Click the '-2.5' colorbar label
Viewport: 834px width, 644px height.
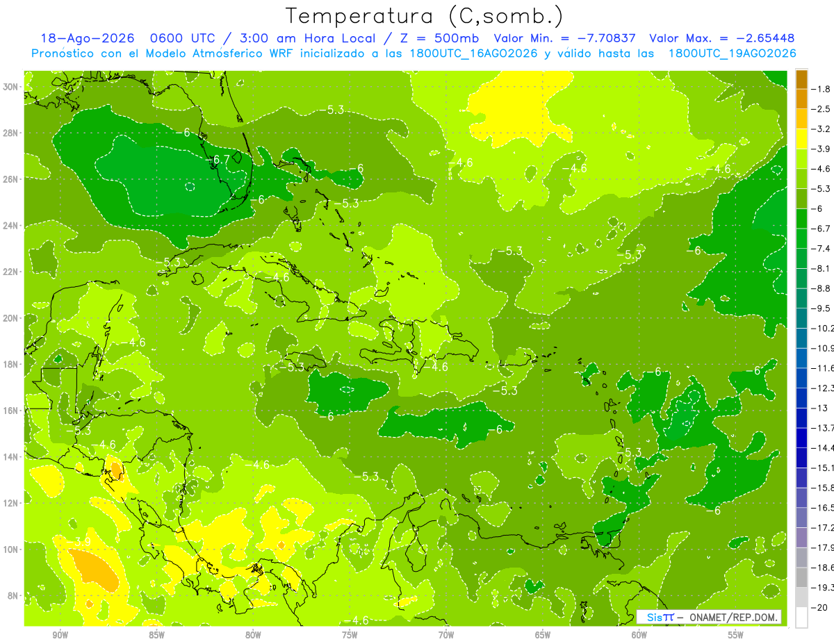tap(821, 109)
